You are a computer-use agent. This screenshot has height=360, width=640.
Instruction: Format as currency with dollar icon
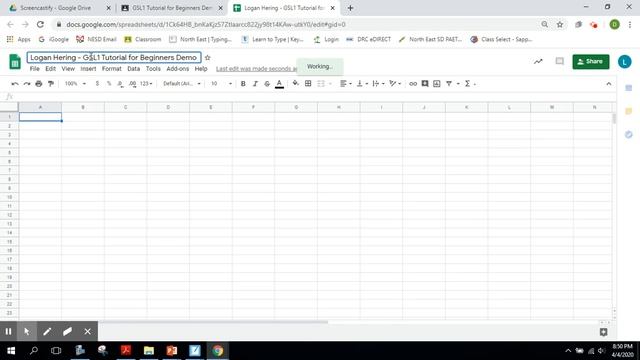[x=97, y=84]
